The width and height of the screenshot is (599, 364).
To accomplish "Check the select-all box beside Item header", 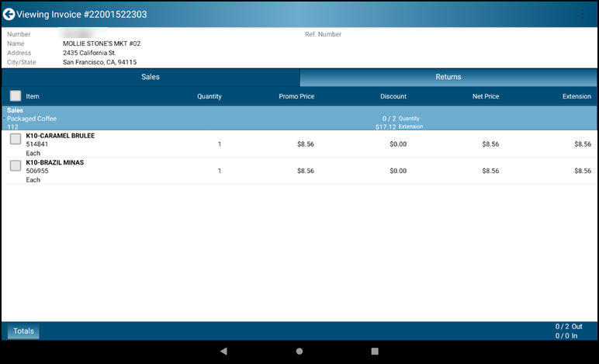I will [x=16, y=96].
